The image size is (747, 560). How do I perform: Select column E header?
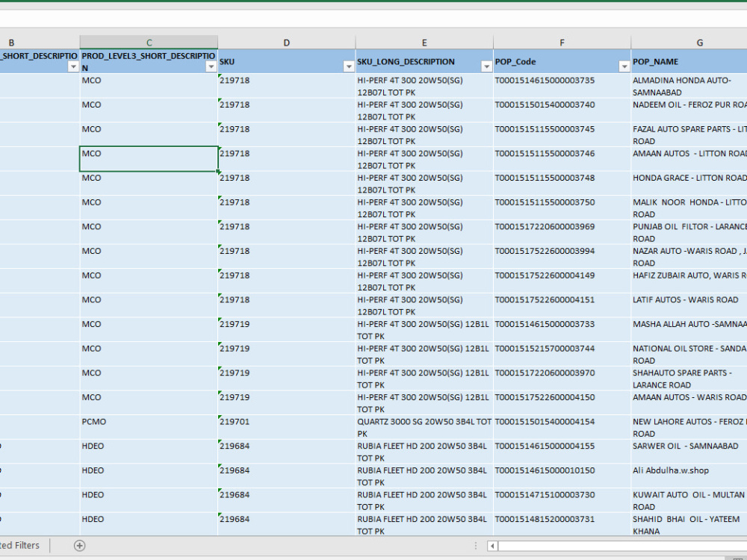(424, 43)
